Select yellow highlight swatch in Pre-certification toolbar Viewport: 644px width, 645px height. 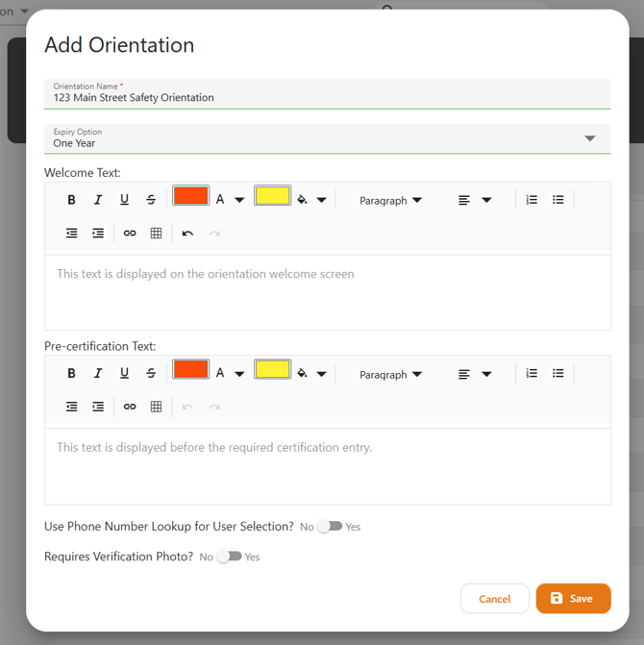[273, 370]
